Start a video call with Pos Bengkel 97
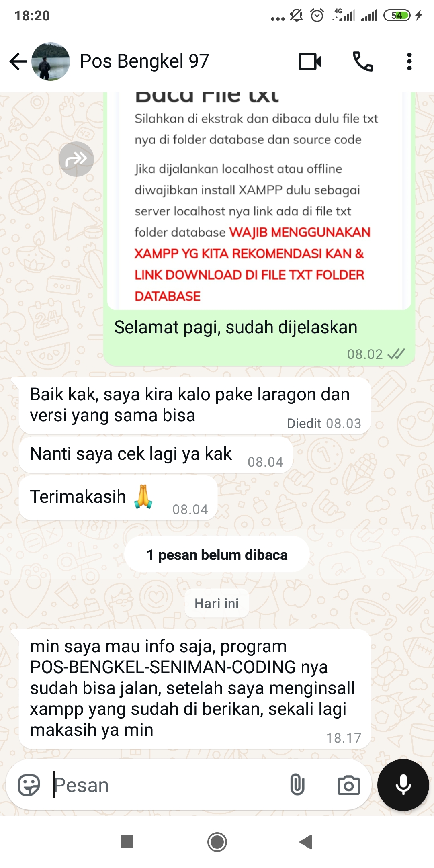This screenshot has height=868, width=434. pos(310,61)
